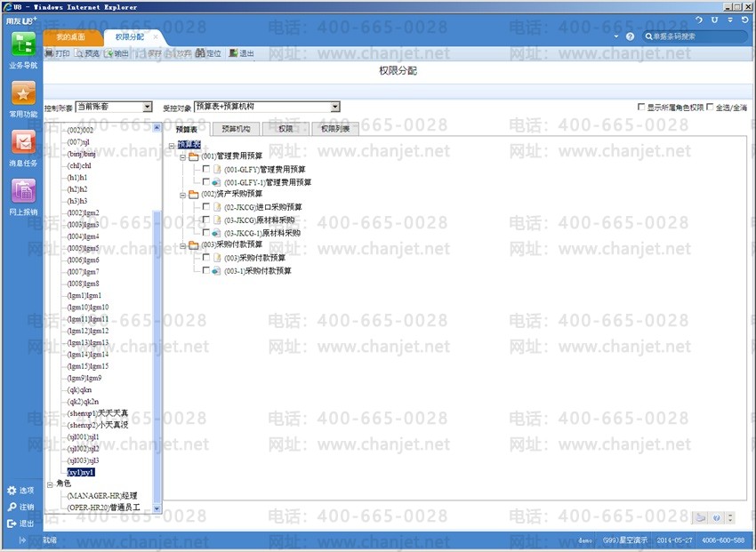Click (999)星空演示 in status bar
The image size is (756, 552).
625,540
